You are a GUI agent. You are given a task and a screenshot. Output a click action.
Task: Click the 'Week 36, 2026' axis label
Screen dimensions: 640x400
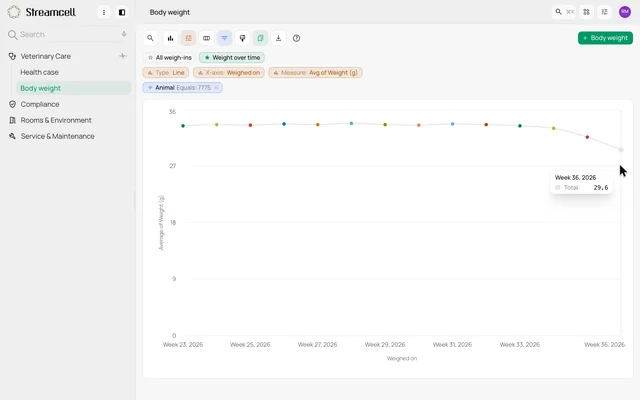tap(604, 344)
